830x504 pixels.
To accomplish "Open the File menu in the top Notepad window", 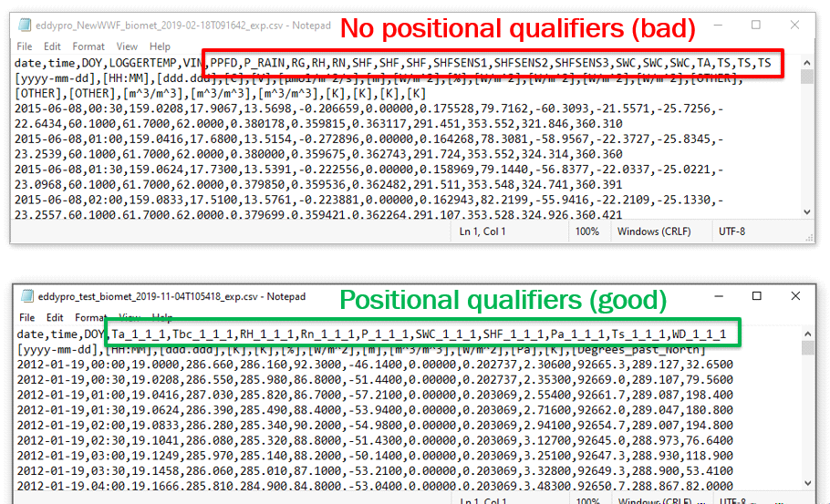I will (25, 46).
